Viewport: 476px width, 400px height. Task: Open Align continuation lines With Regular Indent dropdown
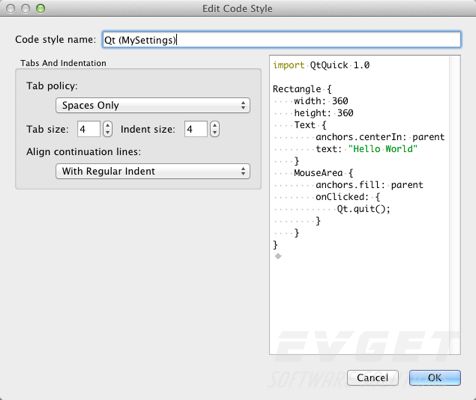click(153, 171)
